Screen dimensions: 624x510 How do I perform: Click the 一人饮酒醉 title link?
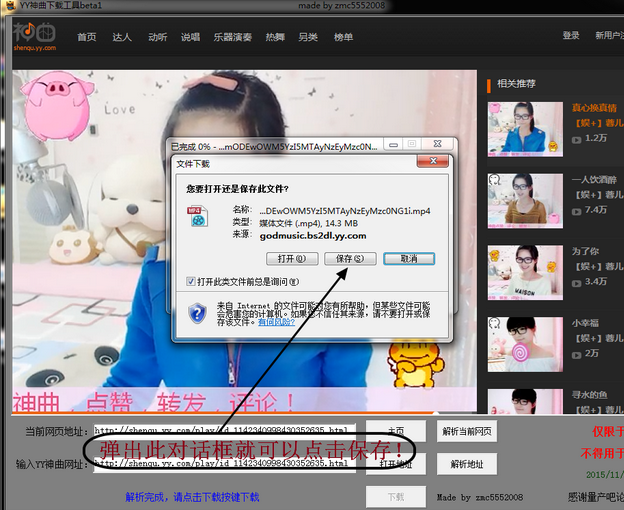pos(594,179)
